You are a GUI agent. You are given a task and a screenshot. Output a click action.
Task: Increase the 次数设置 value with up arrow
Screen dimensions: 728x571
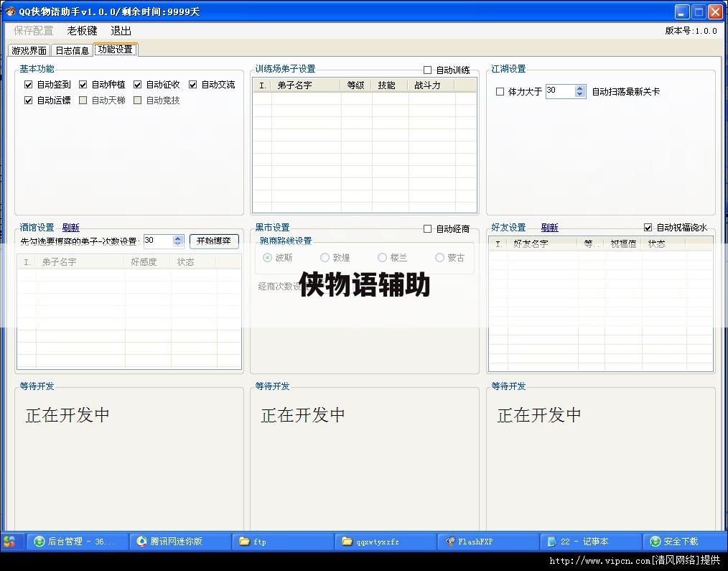pyautogui.click(x=178, y=238)
